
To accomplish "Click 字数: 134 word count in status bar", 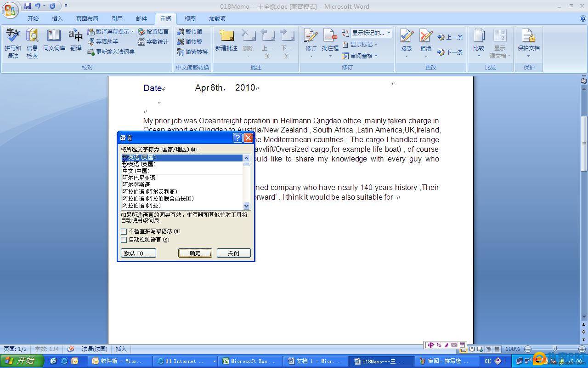I will click(x=47, y=349).
